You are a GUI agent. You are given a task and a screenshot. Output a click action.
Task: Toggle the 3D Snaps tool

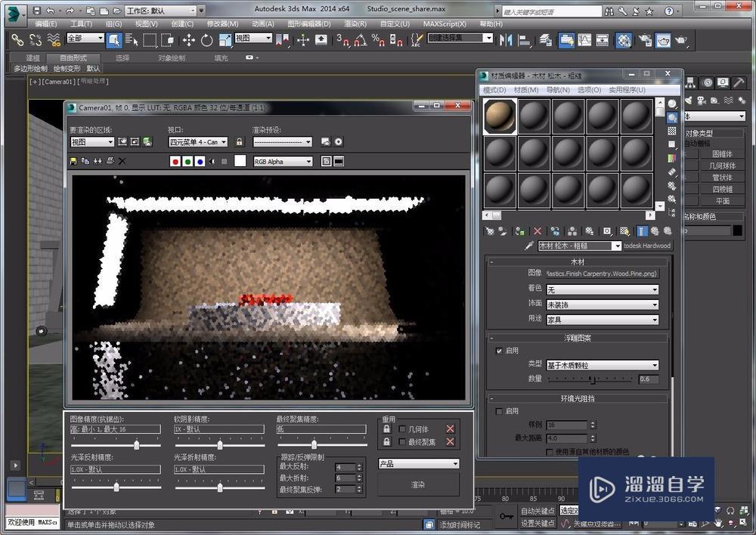point(342,40)
